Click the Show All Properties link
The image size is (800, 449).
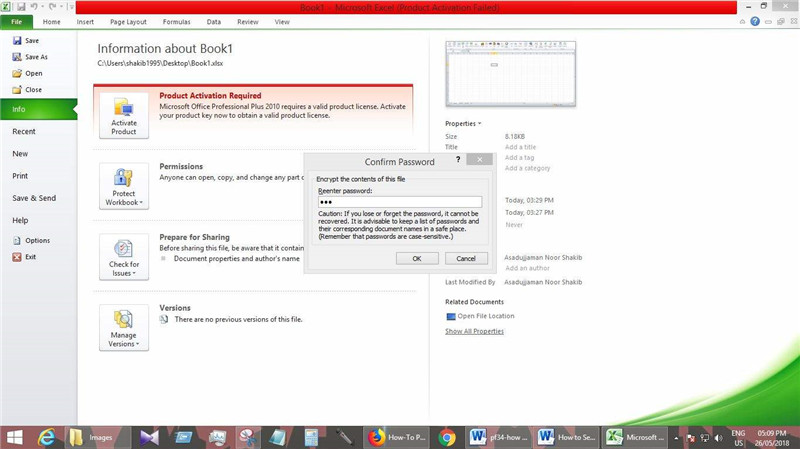474,331
